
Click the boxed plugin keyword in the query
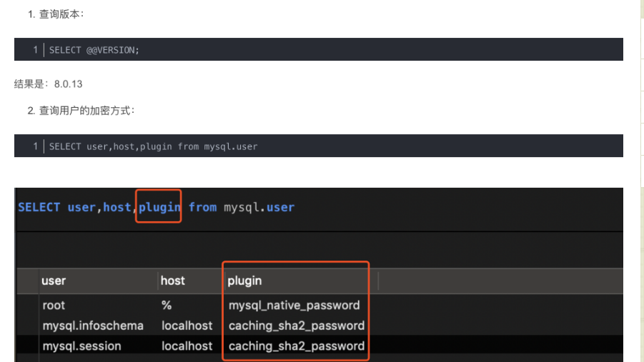159,207
